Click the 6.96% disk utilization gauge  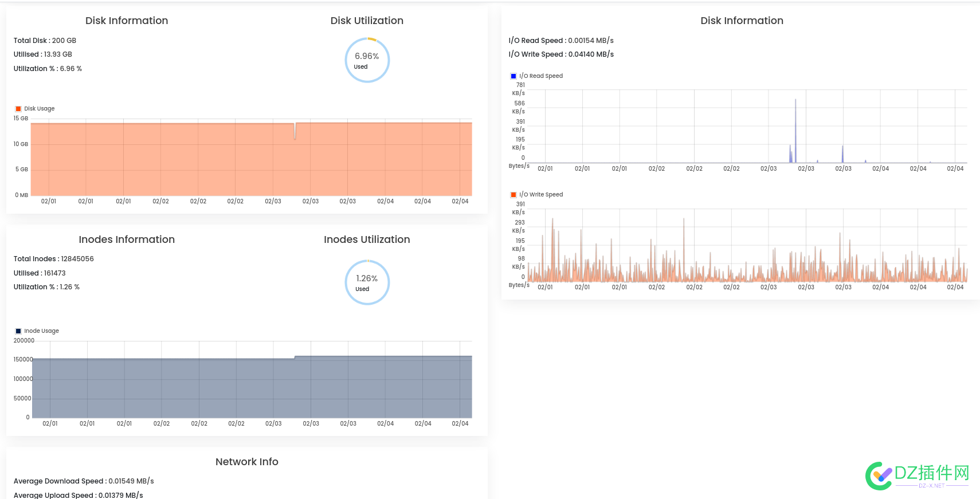(367, 60)
